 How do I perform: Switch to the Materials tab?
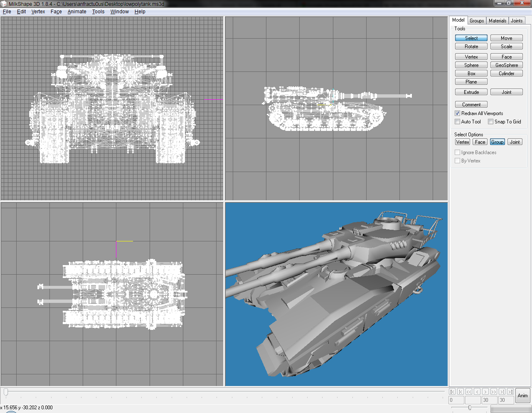click(497, 20)
